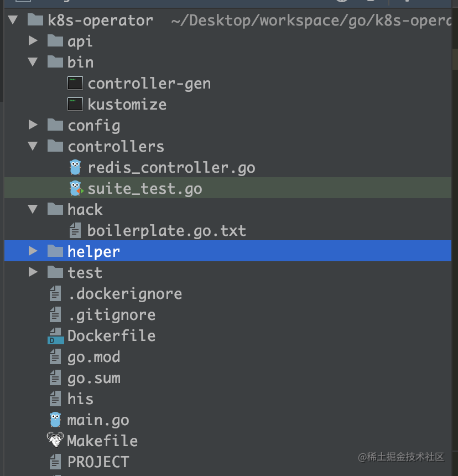Collapse the k8s-operator root project node

[x=13, y=20]
